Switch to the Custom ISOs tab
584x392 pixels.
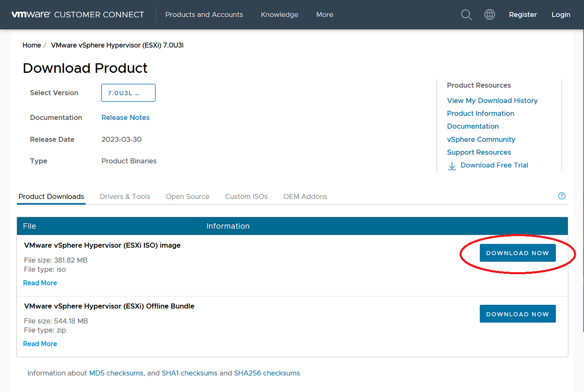[246, 196]
